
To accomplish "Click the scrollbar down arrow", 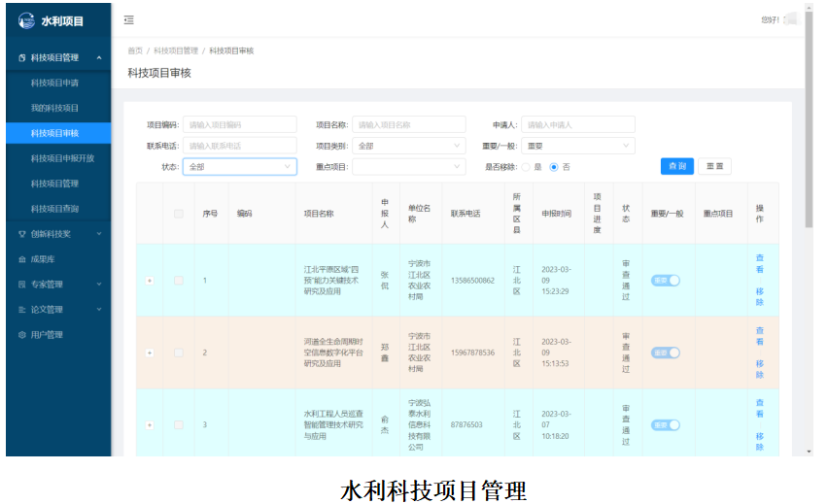I will tap(809, 452).
